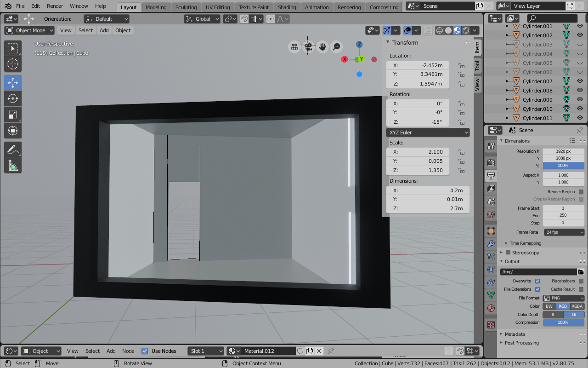588x368 pixels.
Task: Adjust the Compression 100% slider
Action: coord(564,322)
